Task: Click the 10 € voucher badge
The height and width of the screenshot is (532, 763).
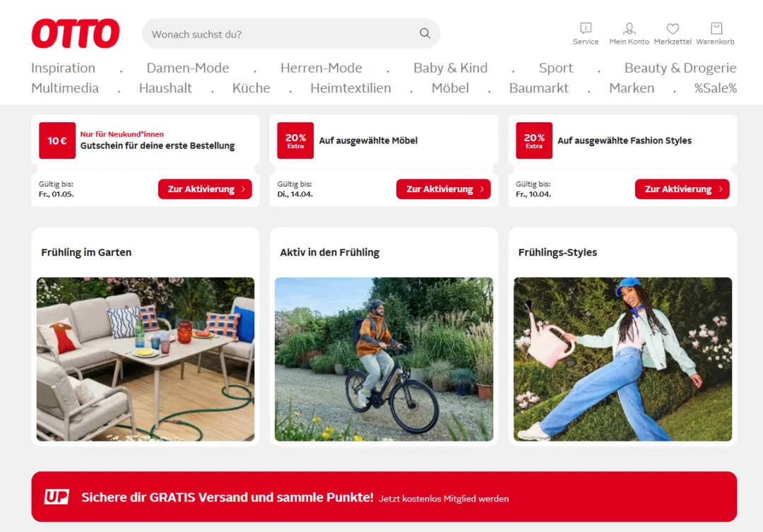Action: (x=57, y=140)
